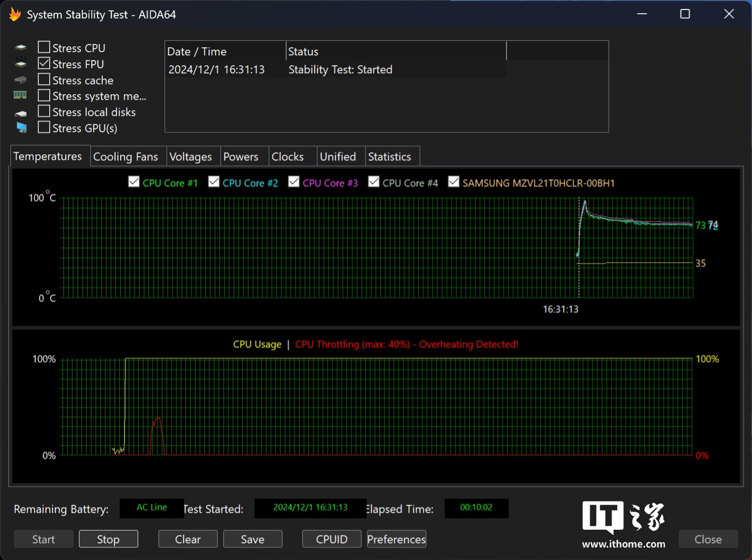Click the blue GPU monitor icon
Screen dimensions: 752x560
pos(21,127)
